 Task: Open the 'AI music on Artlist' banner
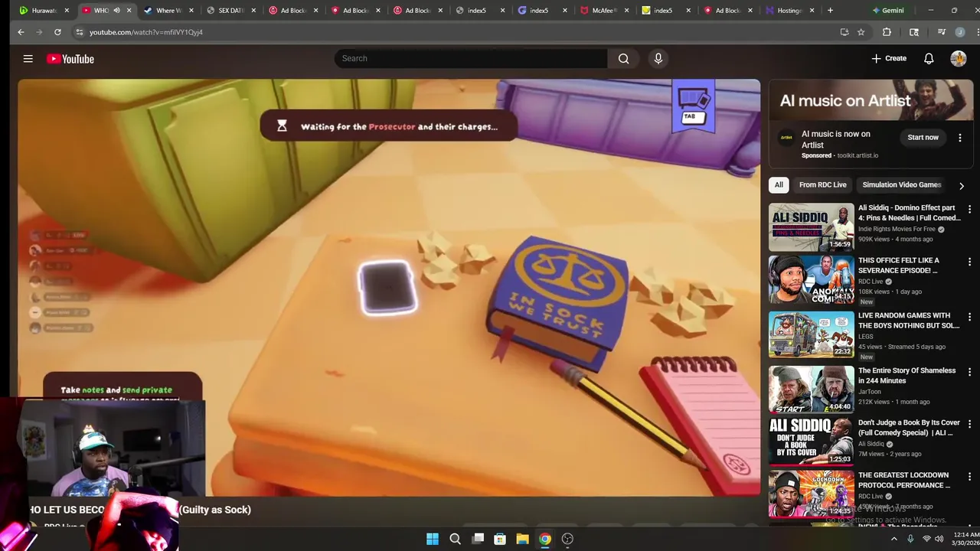pos(871,100)
